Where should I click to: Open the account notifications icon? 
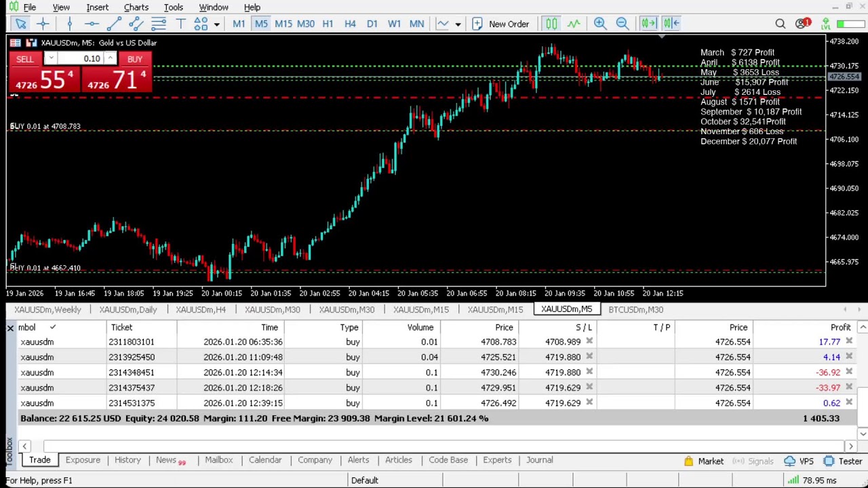[802, 24]
